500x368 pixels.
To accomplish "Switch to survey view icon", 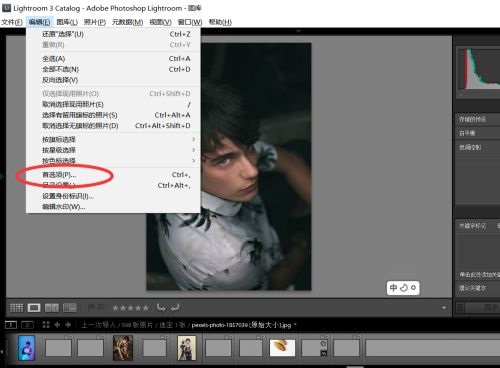I will click(70, 308).
